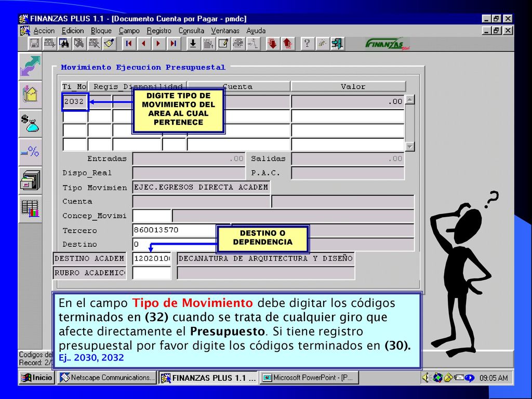
Task: Click the first toolbar icon left of binoculars pair
Action: (x=34, y=44)
